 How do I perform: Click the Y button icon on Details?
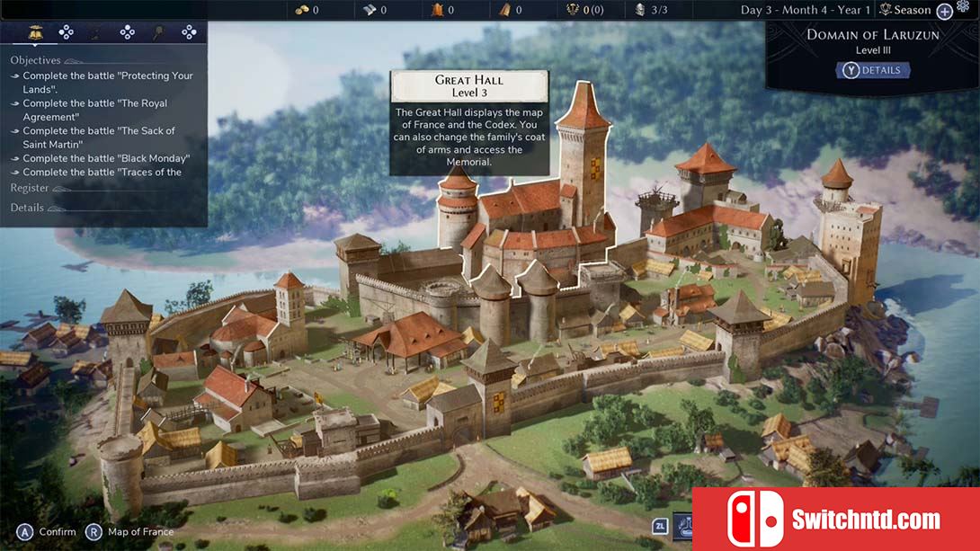point(851,71)
